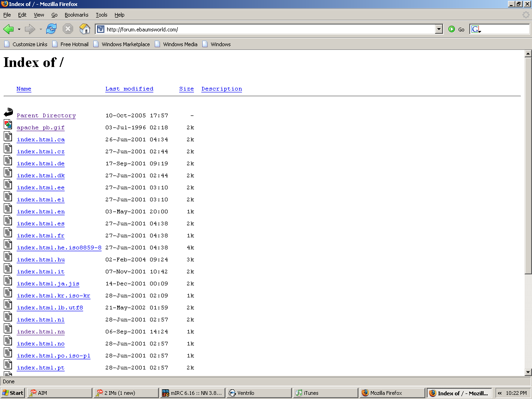The height and width of the screenshot is (399, 532).
Task: Click the apache_pb.gif image file icon
Action: coord(8,124)
